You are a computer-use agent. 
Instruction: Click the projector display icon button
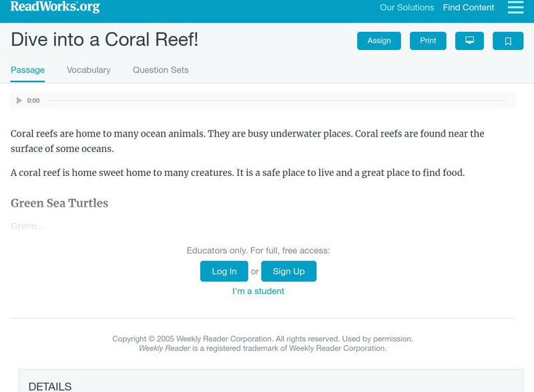(x=469, y=41)
